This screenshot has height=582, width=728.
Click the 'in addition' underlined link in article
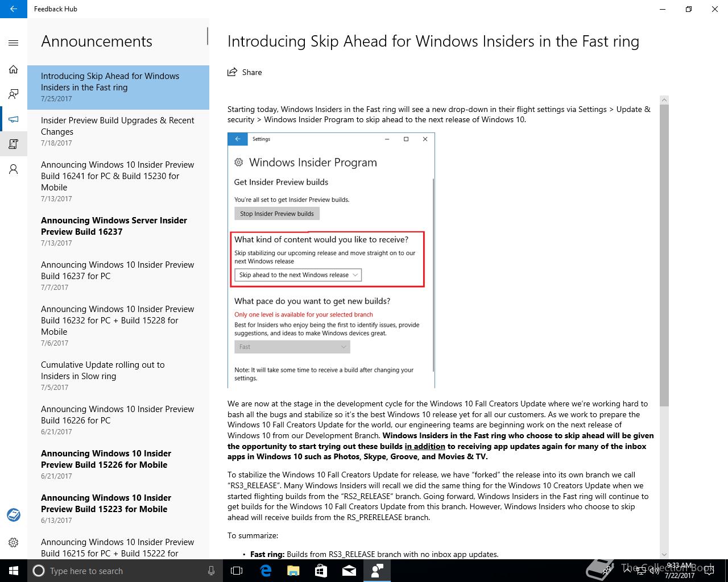tap(425, 446)
